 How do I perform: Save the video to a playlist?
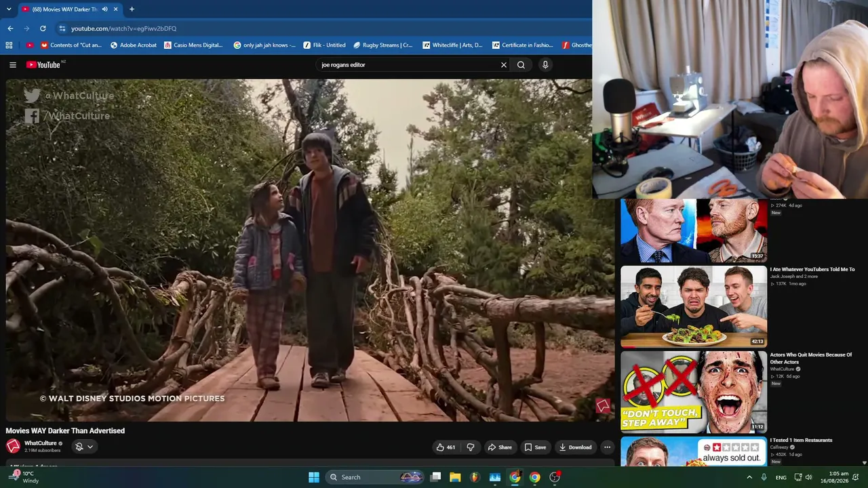point(535,447)
